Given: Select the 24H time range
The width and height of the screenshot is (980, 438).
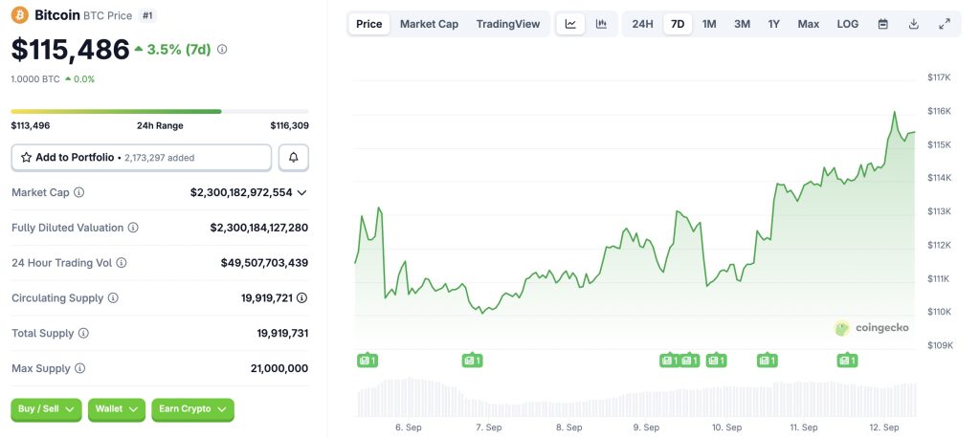Looking at the screenshot, I should point(643,24).
